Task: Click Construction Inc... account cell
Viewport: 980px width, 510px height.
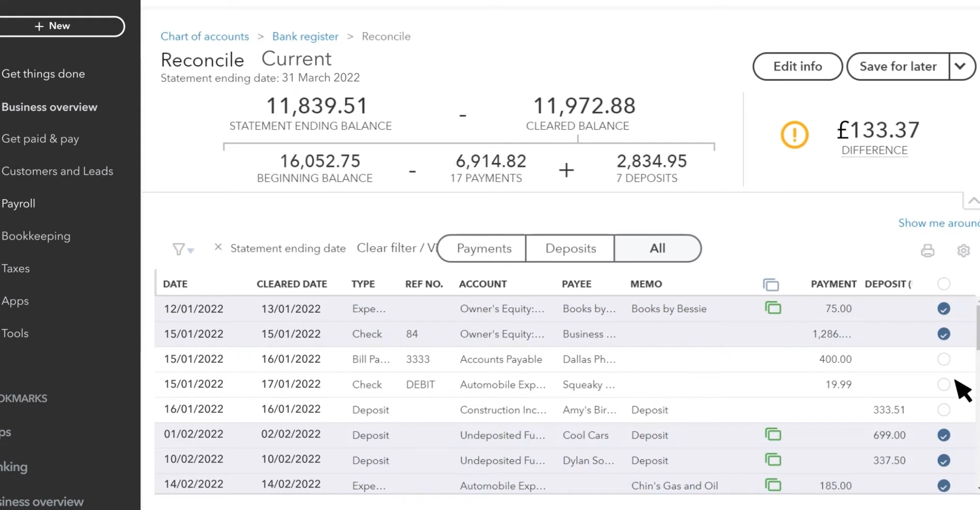Action: tap(503, 410)
